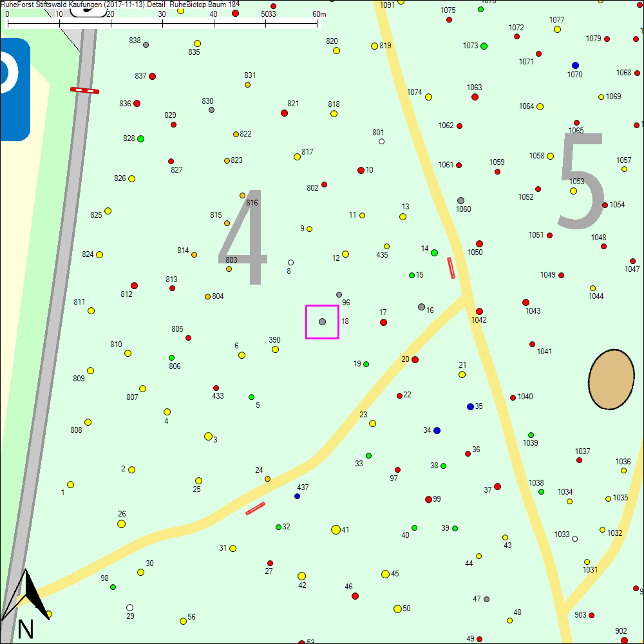Click the large section number 5
This screenshot has width=644, height=644.
pyautogui.click(x=582, y=181)
